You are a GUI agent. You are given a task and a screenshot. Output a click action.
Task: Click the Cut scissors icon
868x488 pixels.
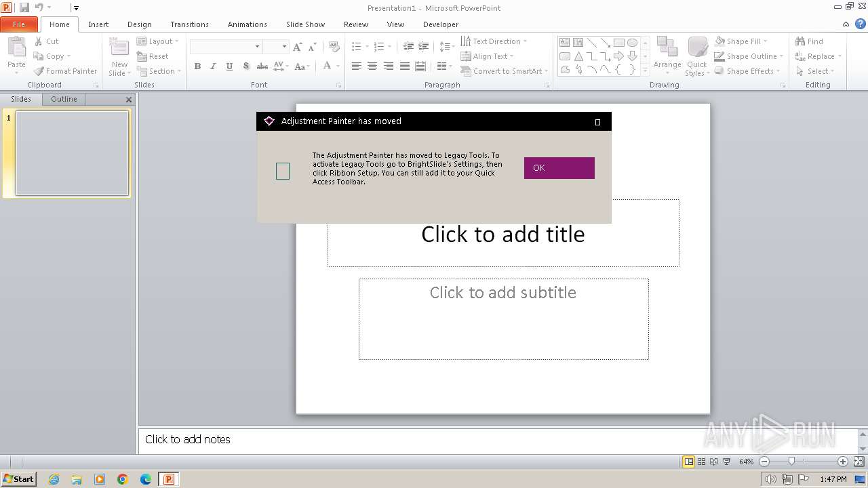39,41
